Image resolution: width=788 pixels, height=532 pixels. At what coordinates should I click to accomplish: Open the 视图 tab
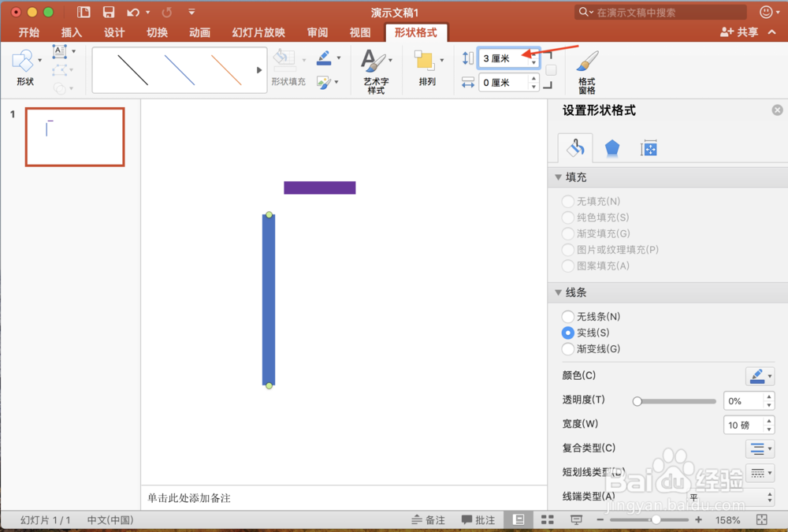coord(360,32)
